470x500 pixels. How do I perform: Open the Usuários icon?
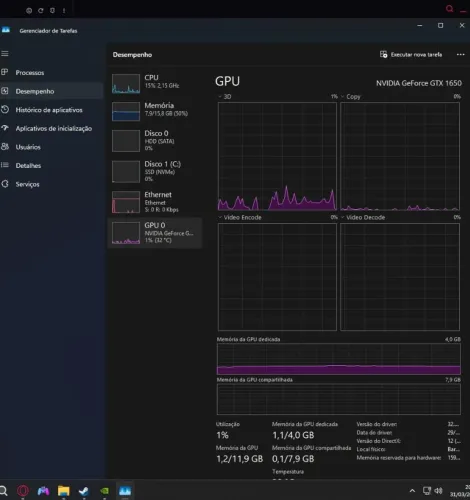click(x=5, y=147)
